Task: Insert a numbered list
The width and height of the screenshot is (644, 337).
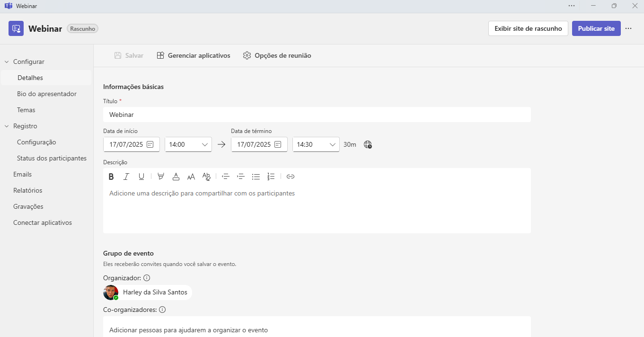Action: coord(271,177)
